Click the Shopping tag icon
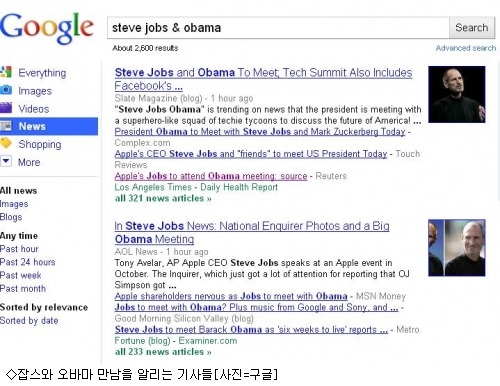Screen dimensions: 500x386 coord(6,143)
